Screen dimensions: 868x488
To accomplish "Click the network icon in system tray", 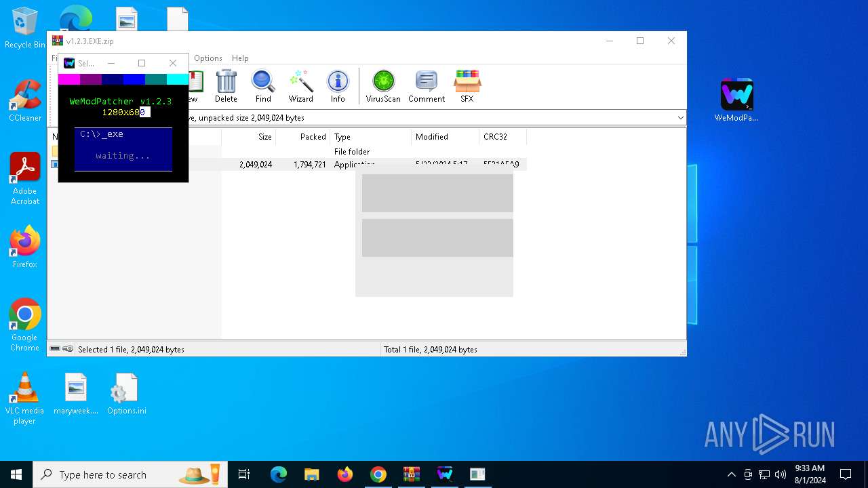I will pyautogui.click(x=764, y=474).
